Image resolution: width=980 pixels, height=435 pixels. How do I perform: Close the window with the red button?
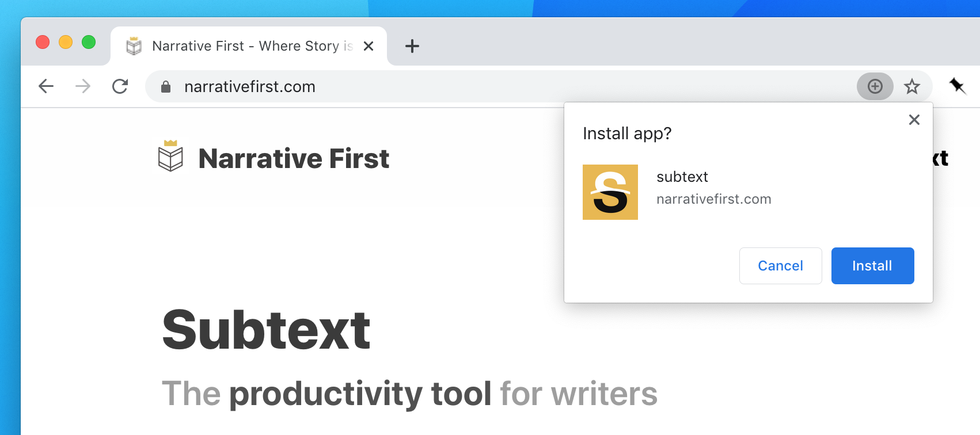click(43, 42)
